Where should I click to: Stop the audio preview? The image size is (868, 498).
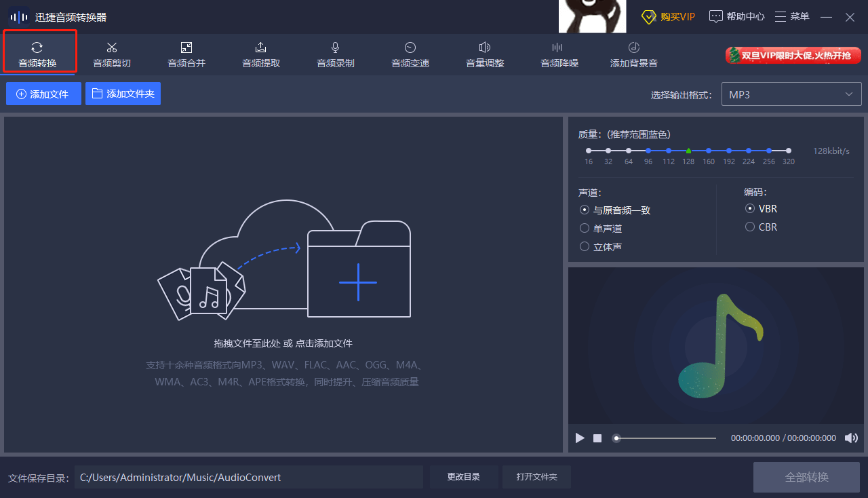[x=597, y=438]
